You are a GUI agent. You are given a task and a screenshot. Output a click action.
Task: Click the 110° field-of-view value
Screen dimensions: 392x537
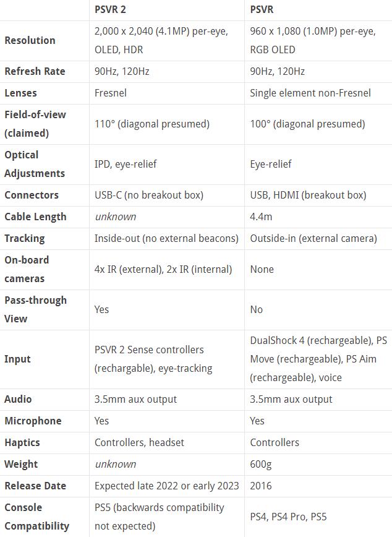click(152, 124)
